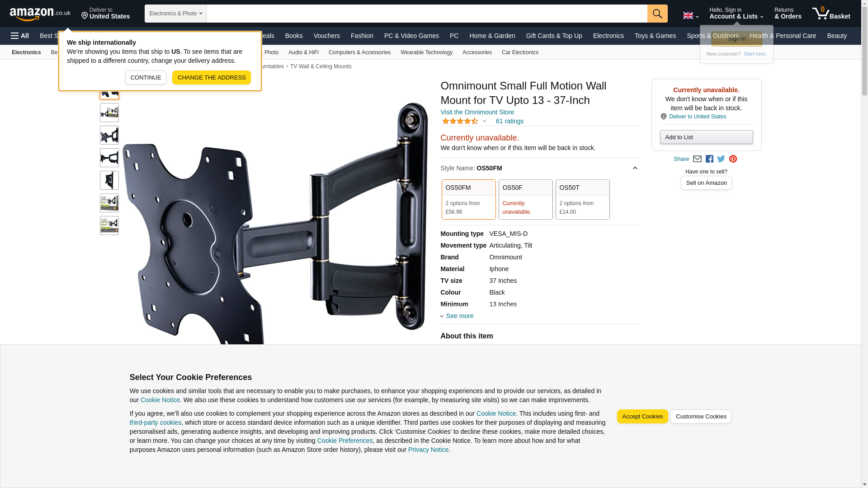
Task: Select the OS50T style option
Action: coord(582,200)
